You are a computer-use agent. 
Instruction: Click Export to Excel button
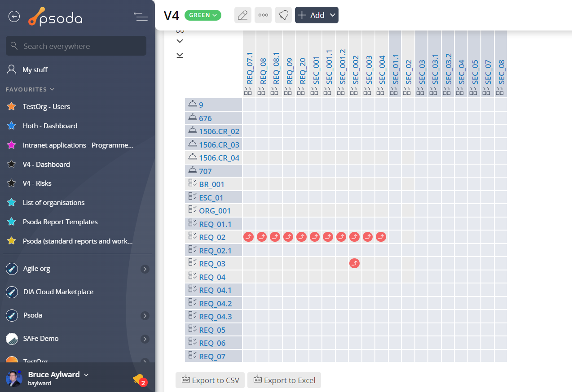point(284,380)
